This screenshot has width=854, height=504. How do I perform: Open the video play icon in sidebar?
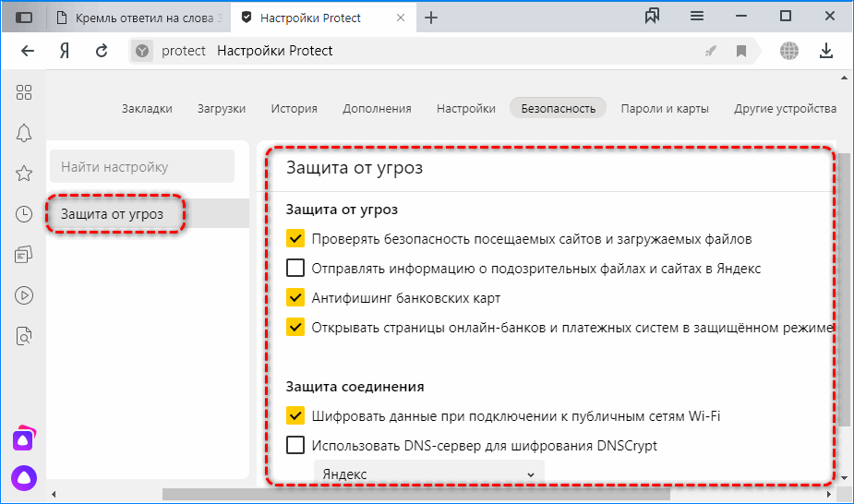point(24,295)
